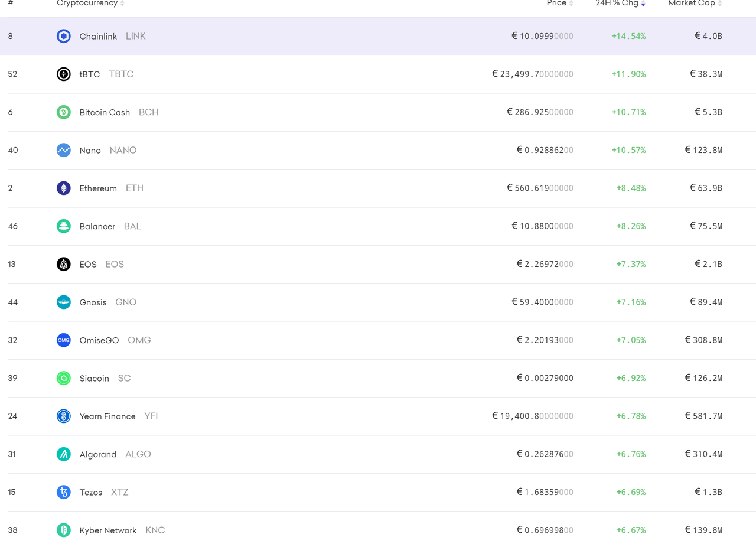
Task: Click the BCH ticker symbol
Action: tap(149, 112)
